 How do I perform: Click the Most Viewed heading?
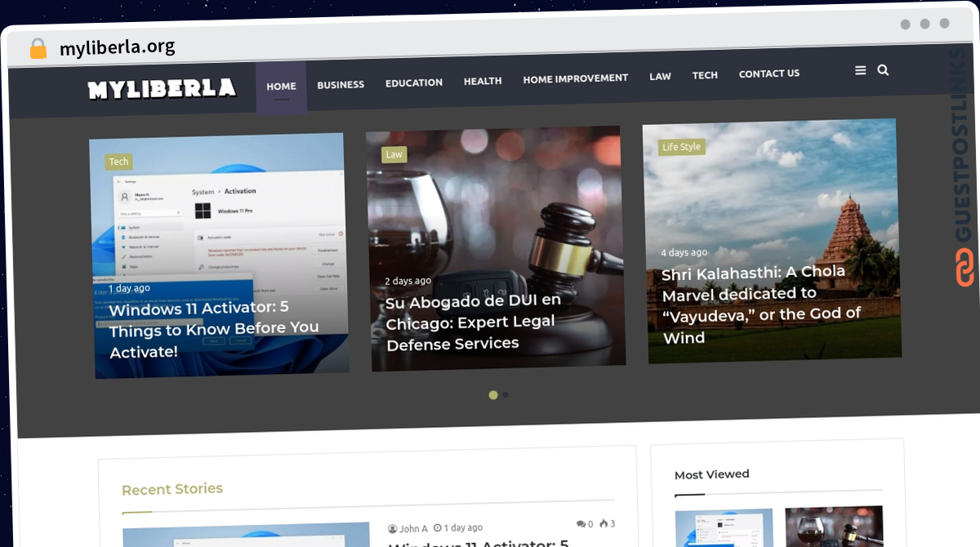pyautogui.click(x=712, y=474)
